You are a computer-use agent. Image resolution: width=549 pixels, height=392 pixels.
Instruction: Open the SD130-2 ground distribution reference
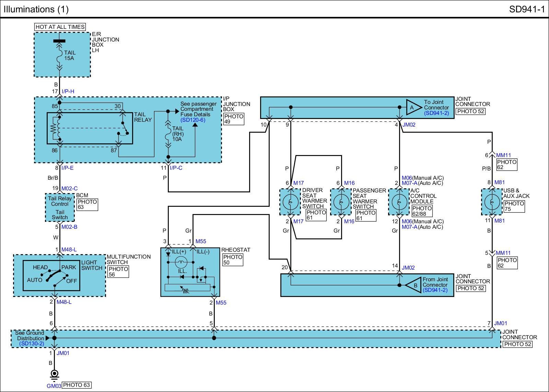click(32, 343)
